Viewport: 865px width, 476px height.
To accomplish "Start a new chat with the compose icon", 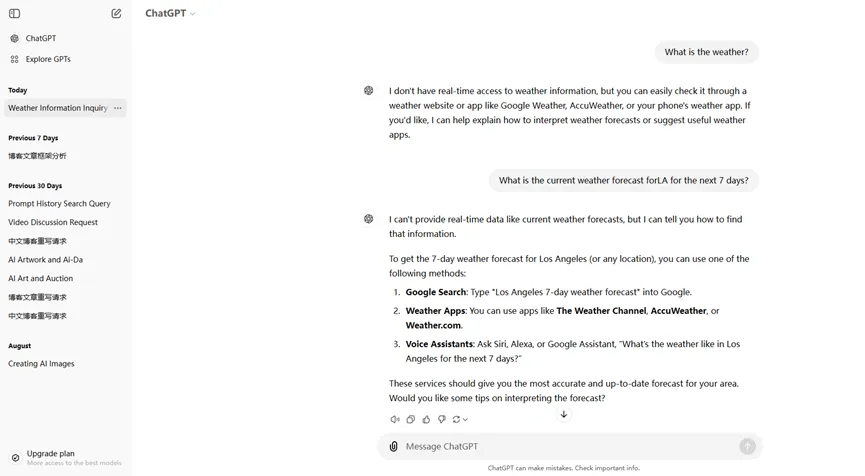I will [x=116, y=14].
